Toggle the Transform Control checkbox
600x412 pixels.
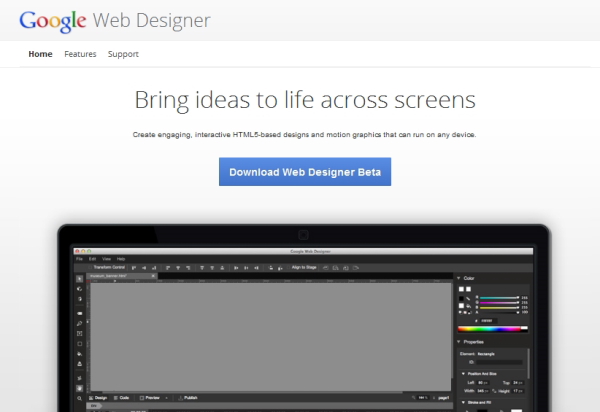(x=90, y=268)
